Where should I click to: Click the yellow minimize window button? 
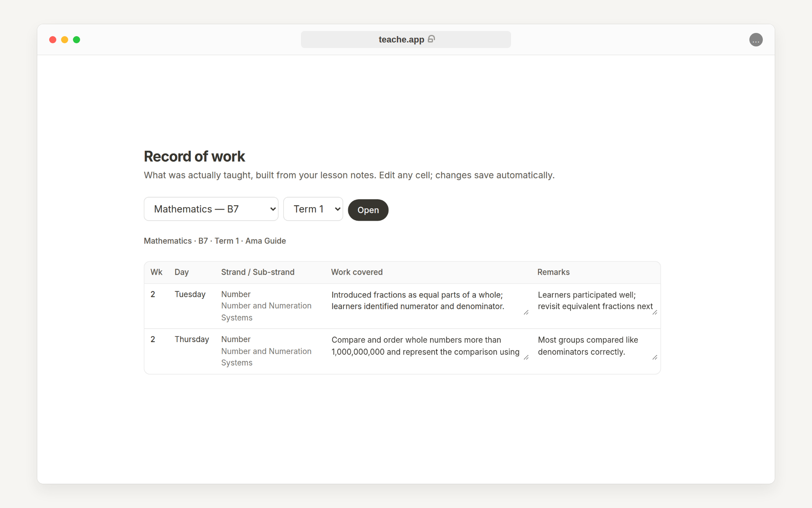65,40
